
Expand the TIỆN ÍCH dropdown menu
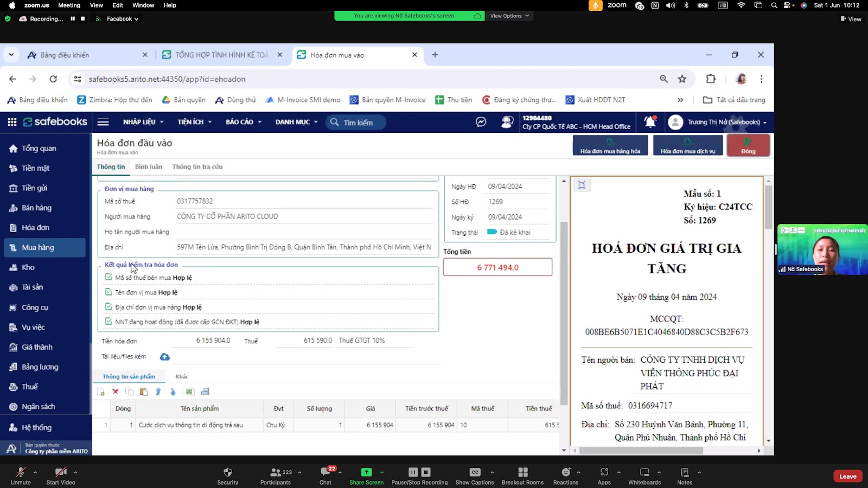coord(194,122)
